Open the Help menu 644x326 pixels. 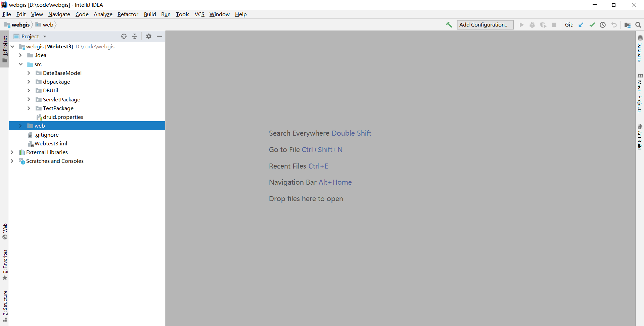[241, 14]
